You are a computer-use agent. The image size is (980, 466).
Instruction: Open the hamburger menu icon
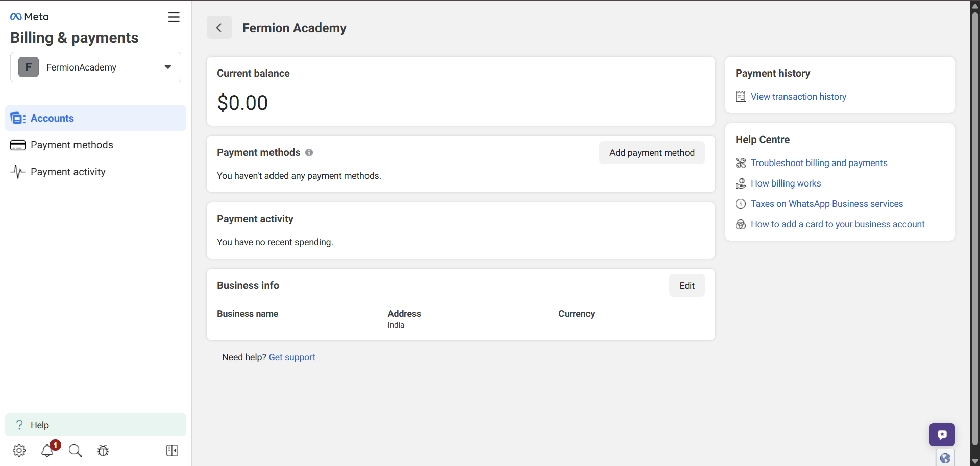pyautogui.click(x=174, y=17)
